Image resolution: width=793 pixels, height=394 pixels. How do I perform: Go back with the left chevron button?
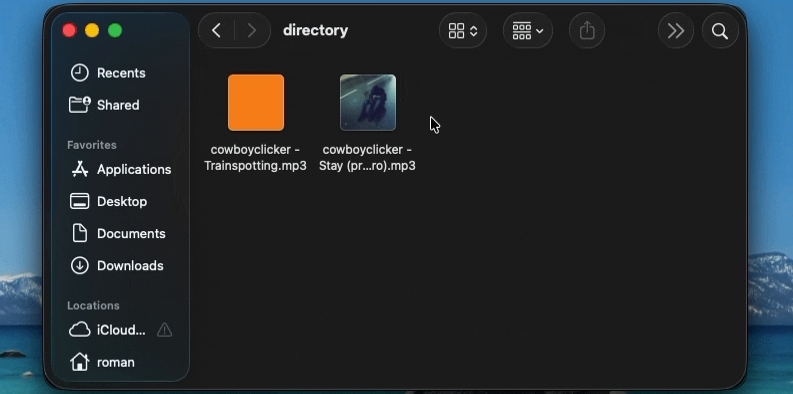click(x=216, y=31)
